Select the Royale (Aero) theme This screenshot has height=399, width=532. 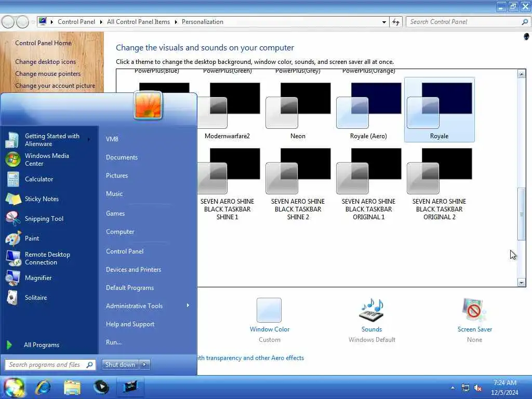368,110
